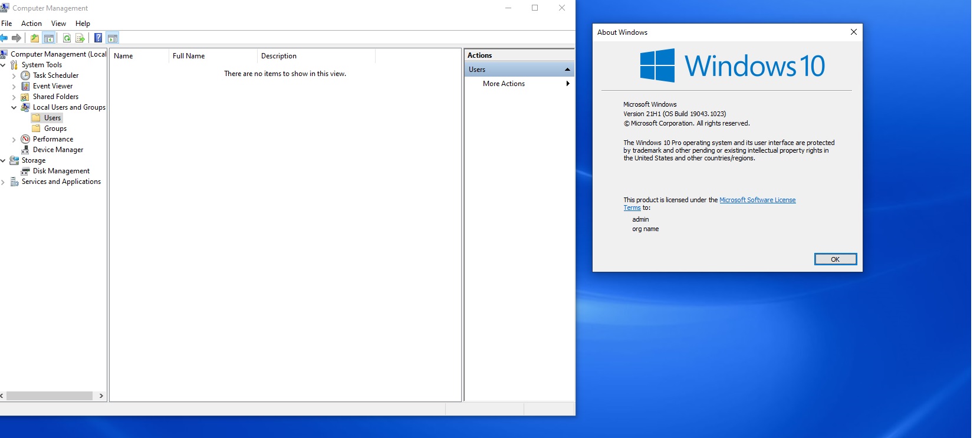Image resolution: width=980 pixels, height=438 pixels.
Task: Open Help using the blue question mark
Action: coord(98,38)
